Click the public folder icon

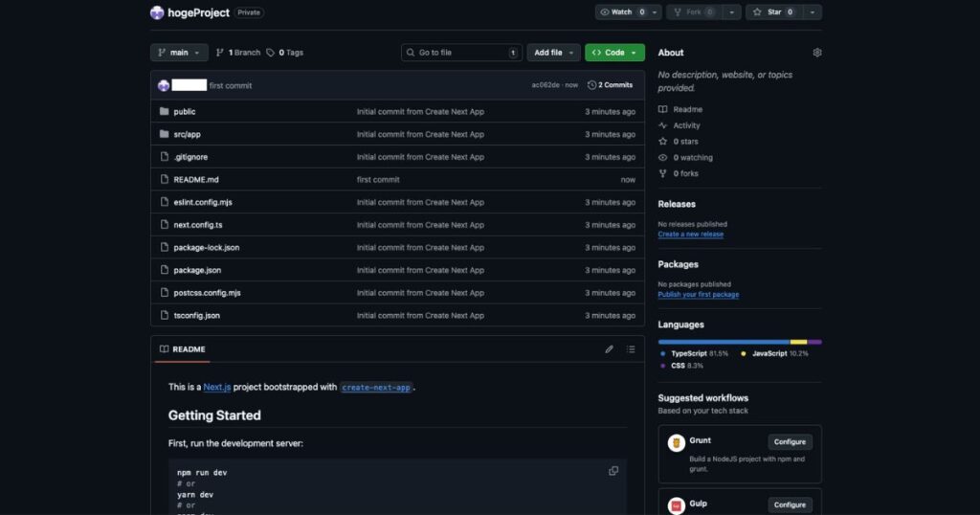pyautogui.click(x=164, y=111)
